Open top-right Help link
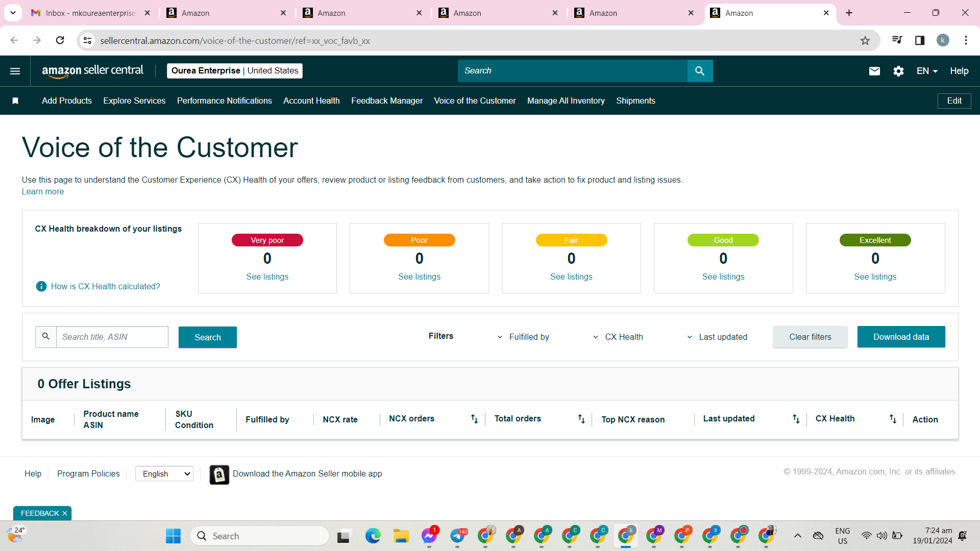The image size is (980, 551). point(959,71)
